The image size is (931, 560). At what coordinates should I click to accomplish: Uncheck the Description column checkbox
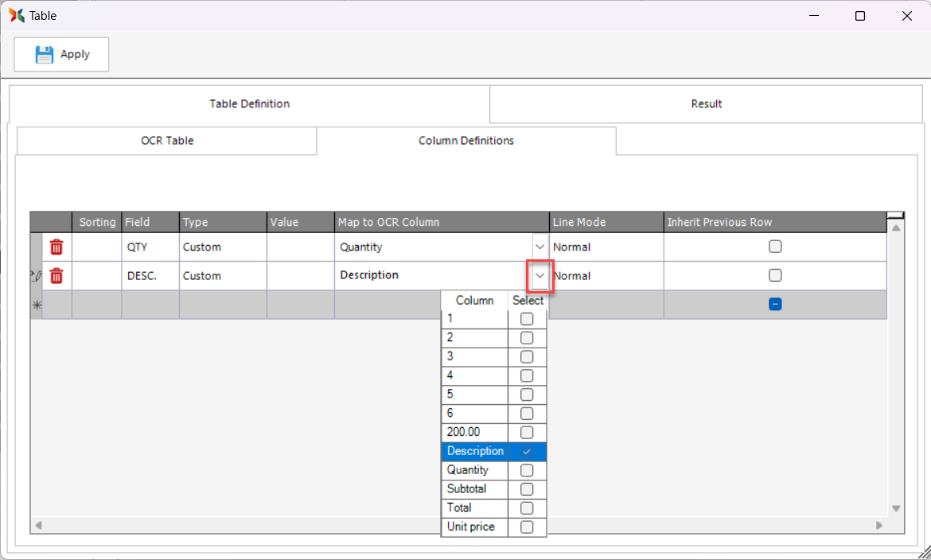click(x=527, y=451)
